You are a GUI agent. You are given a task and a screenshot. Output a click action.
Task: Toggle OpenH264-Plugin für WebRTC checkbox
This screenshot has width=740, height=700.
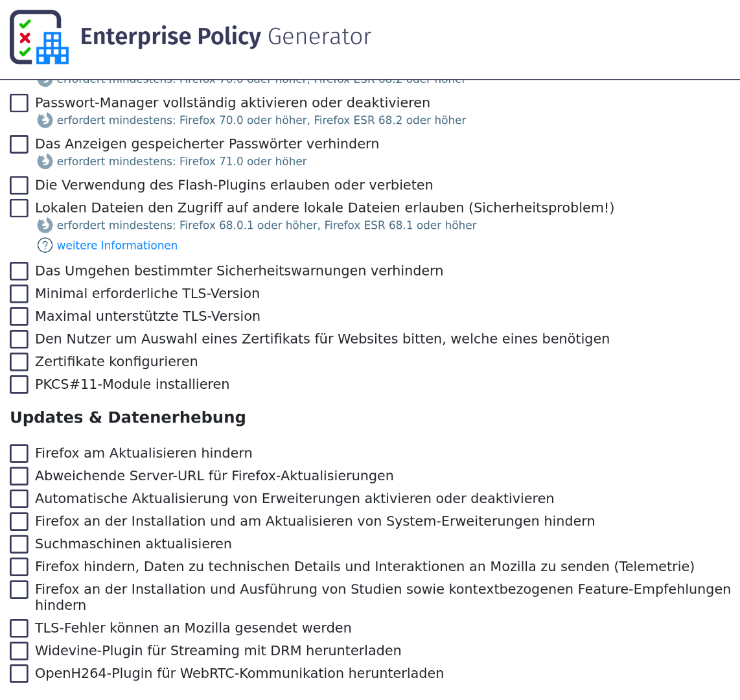[x=19, y=673]
